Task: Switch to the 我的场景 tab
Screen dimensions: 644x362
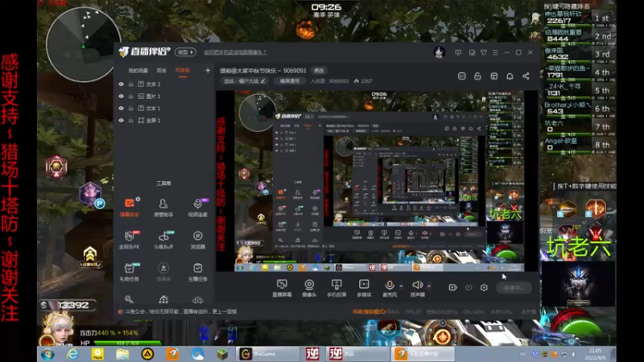Action: (138, 71)
